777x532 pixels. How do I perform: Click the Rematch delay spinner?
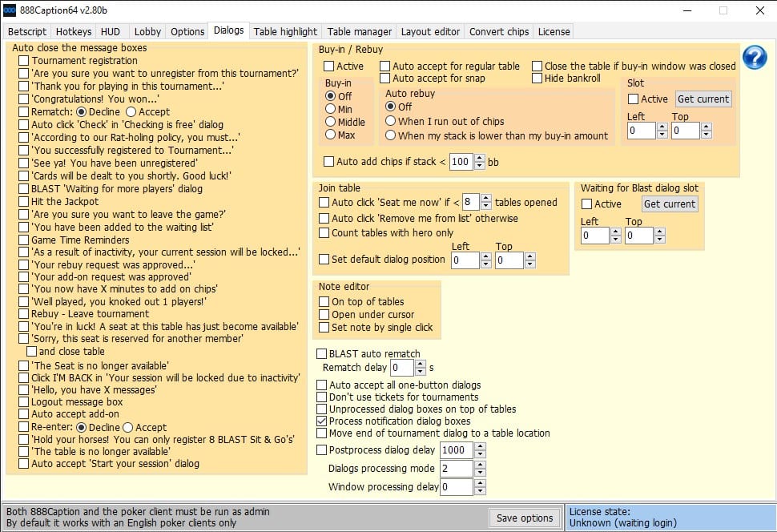421,368
